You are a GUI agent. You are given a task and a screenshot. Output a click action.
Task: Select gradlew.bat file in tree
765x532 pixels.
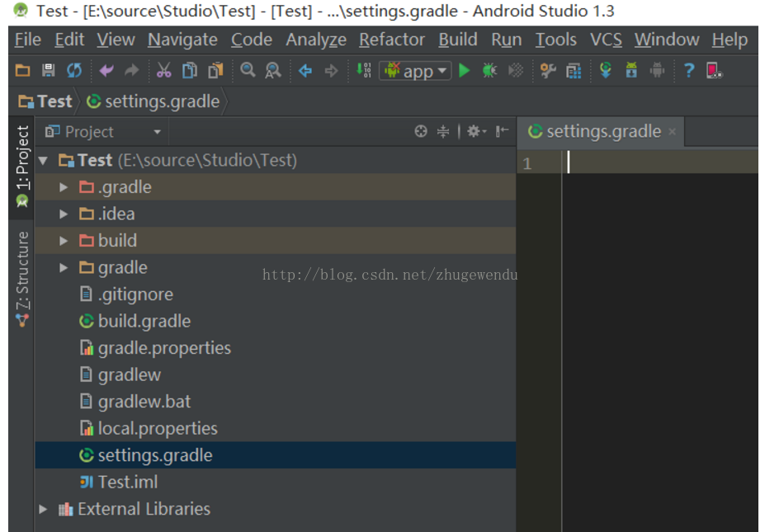(x=276, y=402)
